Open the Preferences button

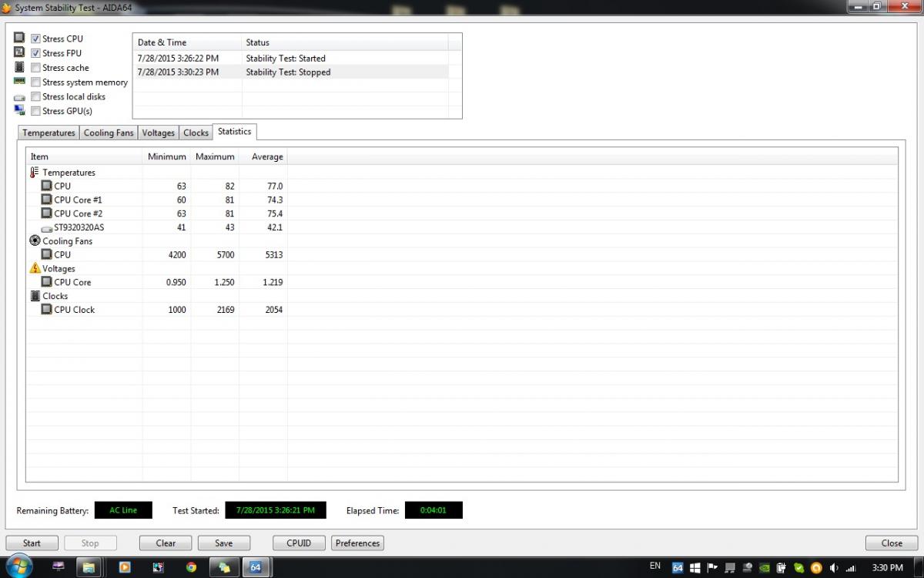tap(358, 543)
